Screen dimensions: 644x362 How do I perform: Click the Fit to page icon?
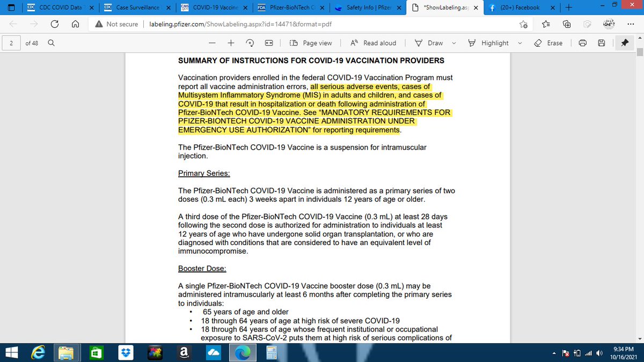click(x=269, y=43)
